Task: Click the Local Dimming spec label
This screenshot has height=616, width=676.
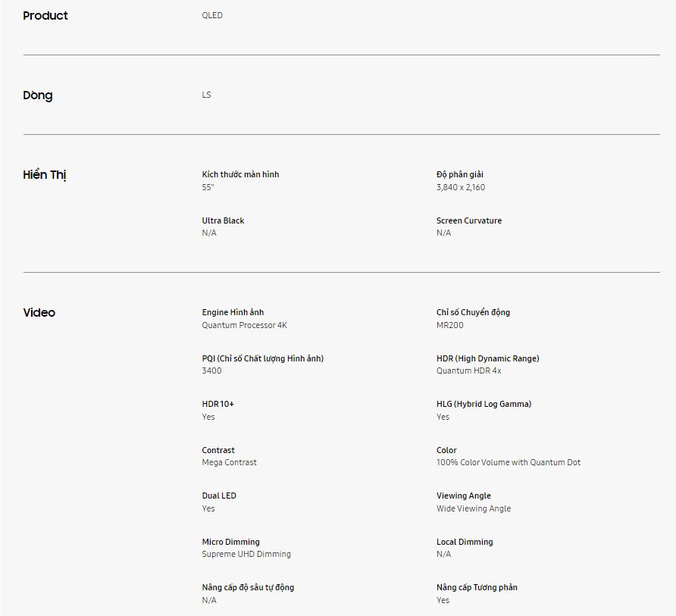Action: [465, 542]
